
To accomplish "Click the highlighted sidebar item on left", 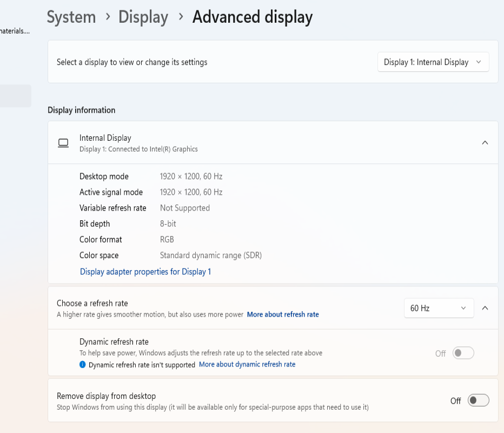I will pos(16,96).
